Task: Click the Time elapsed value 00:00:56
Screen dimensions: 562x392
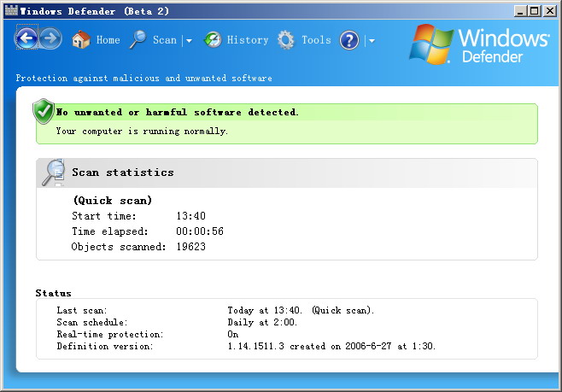Action: click(200, 231)
